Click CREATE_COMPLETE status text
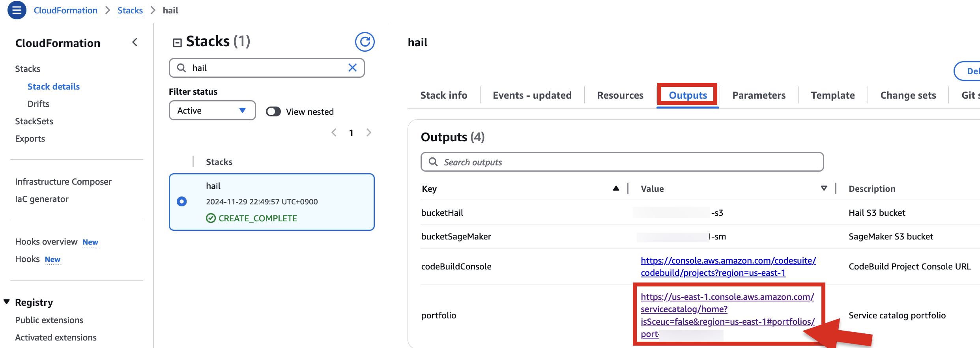 pyautogui.click(x=258, y=218)
